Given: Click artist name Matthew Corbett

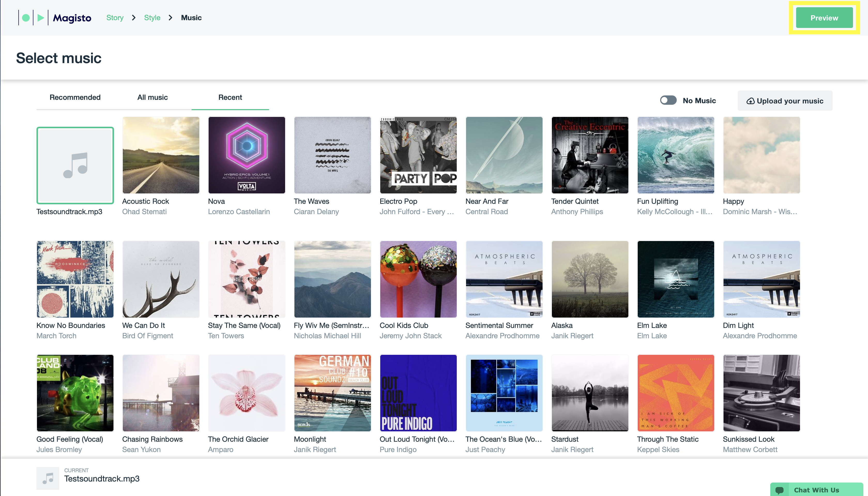Looking at the screenshot, I should tap(750, 449).
